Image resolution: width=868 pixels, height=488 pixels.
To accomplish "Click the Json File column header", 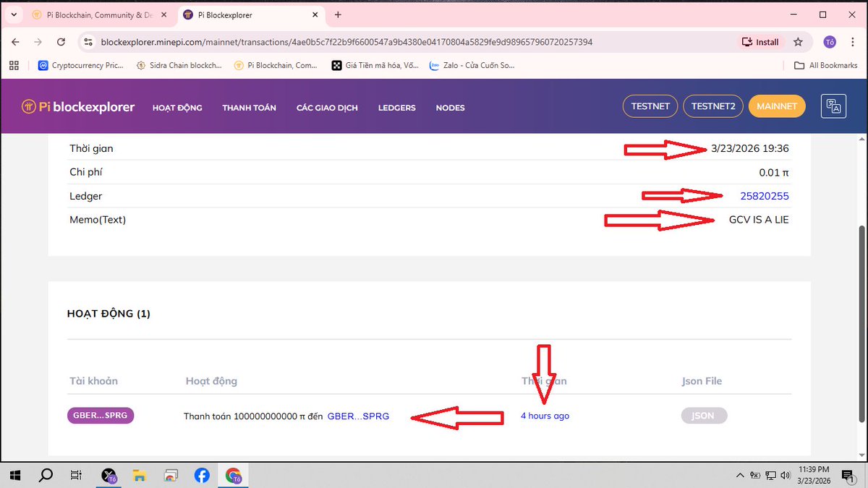I will pyautogui.click(x=702, y=380).
